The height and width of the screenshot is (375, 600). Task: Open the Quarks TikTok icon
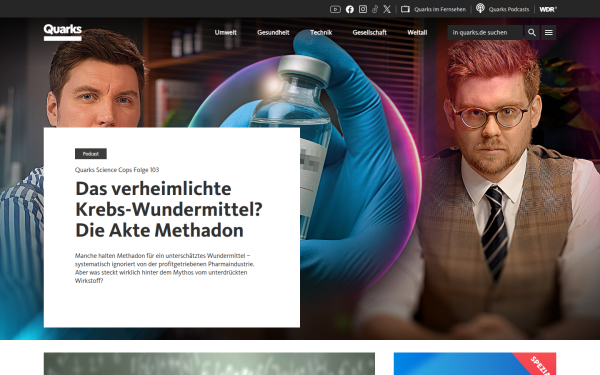375,9
